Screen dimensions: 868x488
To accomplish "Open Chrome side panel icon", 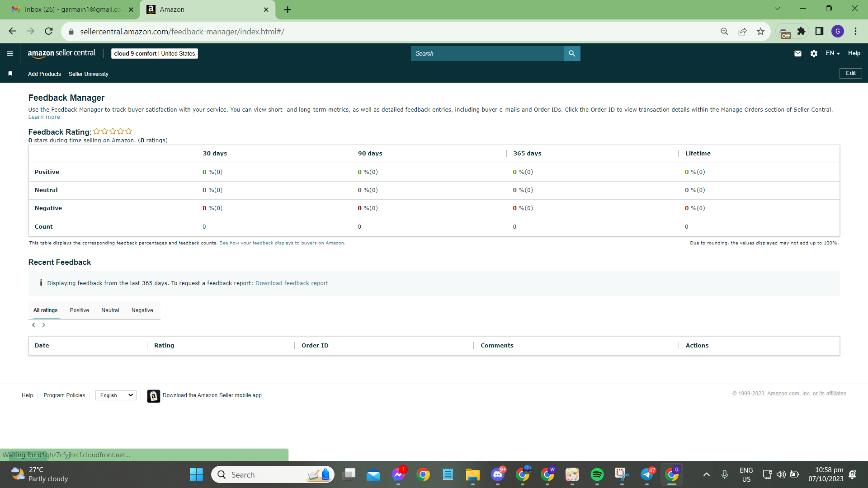I will (819, 31).
